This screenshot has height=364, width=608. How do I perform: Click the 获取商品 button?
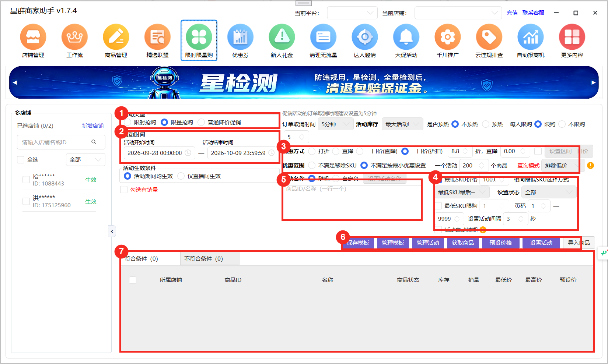(463, 243)
